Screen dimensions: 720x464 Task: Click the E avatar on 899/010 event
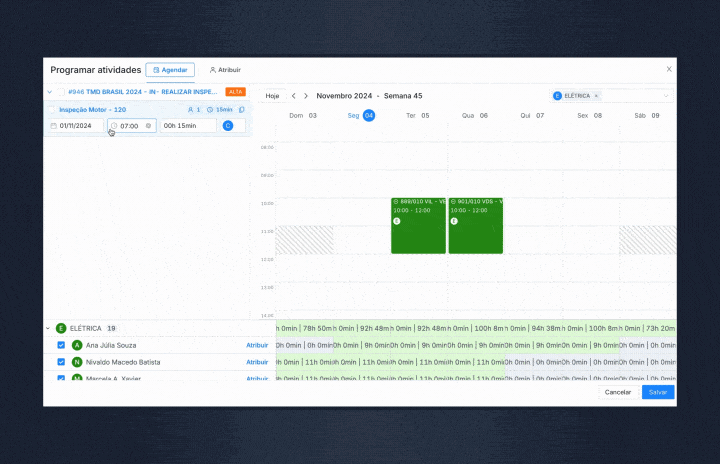click(397, 221)
